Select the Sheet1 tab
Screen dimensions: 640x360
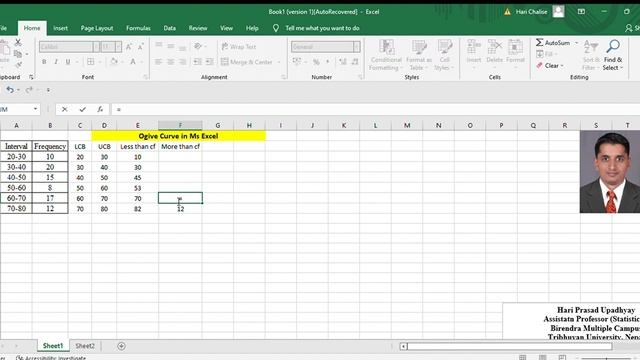[53, 346]
